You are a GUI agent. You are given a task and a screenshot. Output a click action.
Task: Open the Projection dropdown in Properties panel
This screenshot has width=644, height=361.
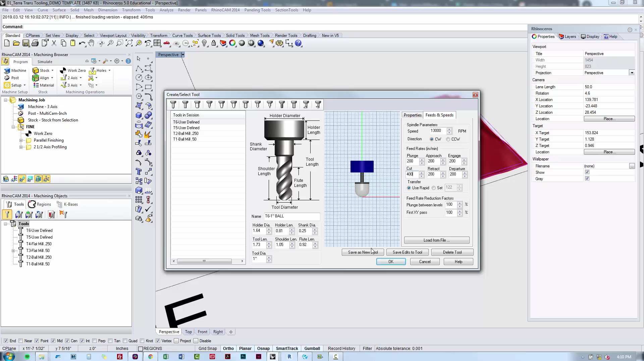click(632, 72)
